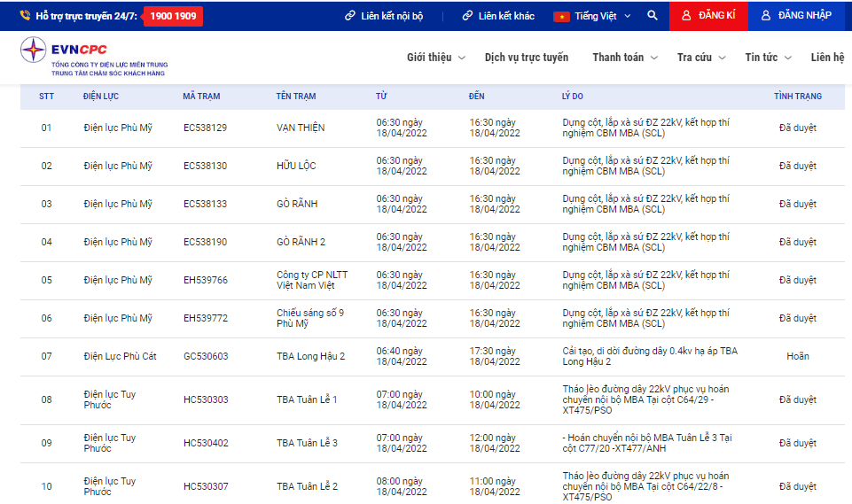
Task: Open the Tiếng Việt language dropdown
Action: [592, 16]
